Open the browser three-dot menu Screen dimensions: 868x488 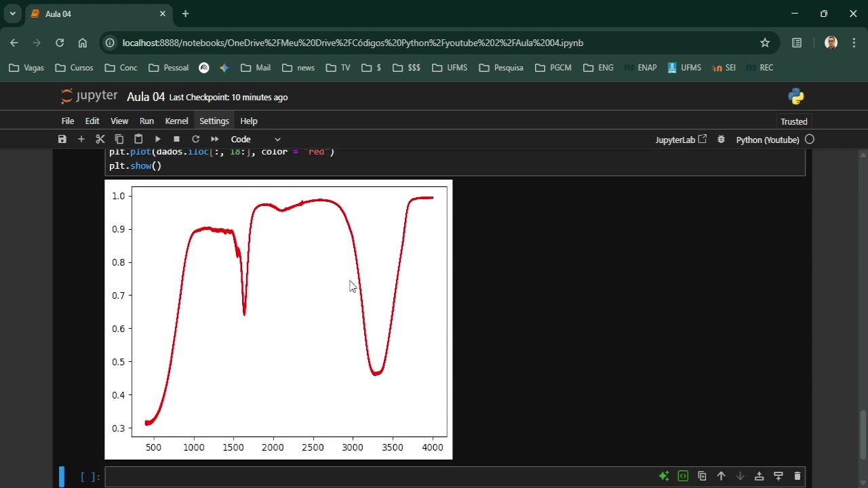pos(854,43)
